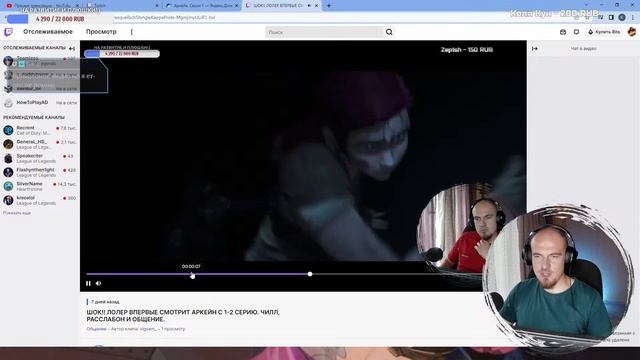Open the Отслеживаемое tab
640x360 pixels.
(48, 32)
